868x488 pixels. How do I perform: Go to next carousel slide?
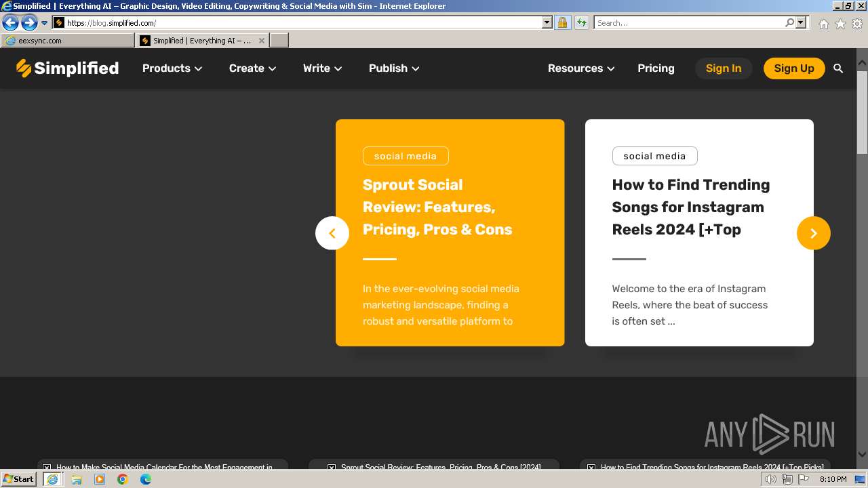pos(814,233)
